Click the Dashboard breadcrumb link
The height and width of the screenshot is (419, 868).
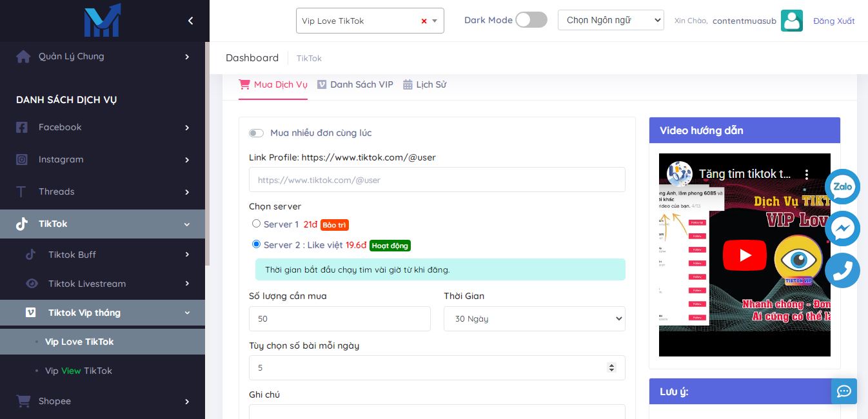(252, 58)
